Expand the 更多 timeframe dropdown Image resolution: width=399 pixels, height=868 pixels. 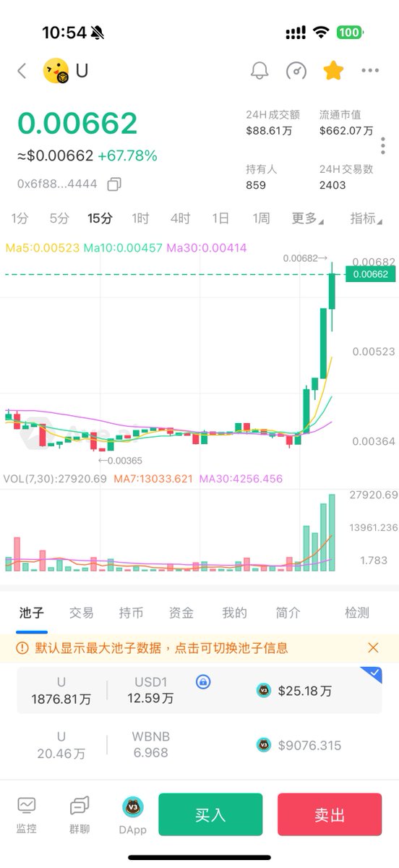308,218
